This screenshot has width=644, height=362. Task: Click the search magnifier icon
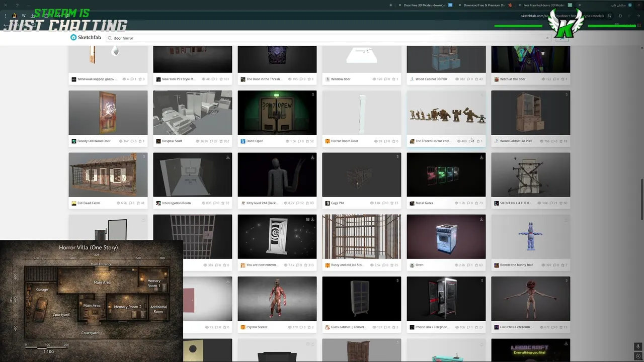[x=110, y=38]
